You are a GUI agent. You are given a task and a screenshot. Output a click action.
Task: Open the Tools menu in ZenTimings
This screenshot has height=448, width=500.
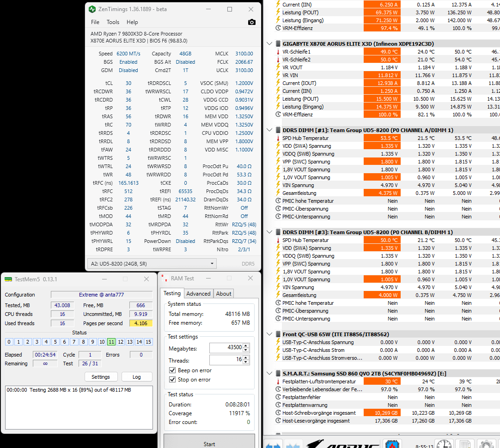(x=113, y=22)
